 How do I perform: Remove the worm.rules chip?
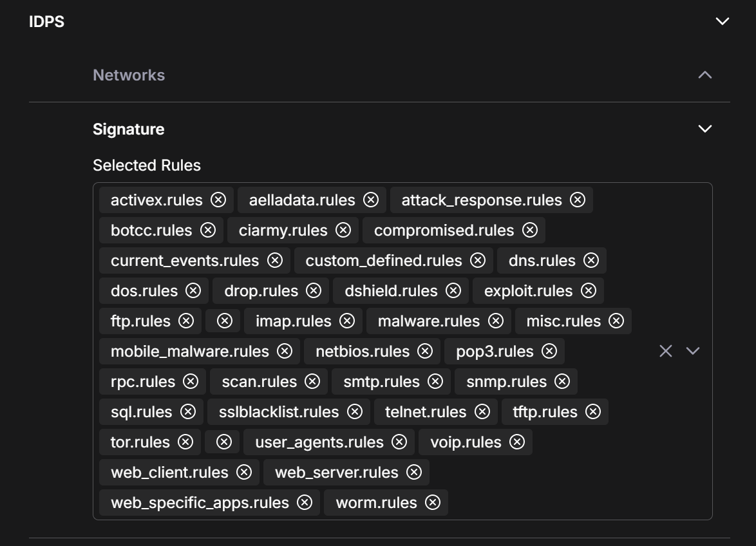[433, 503]
